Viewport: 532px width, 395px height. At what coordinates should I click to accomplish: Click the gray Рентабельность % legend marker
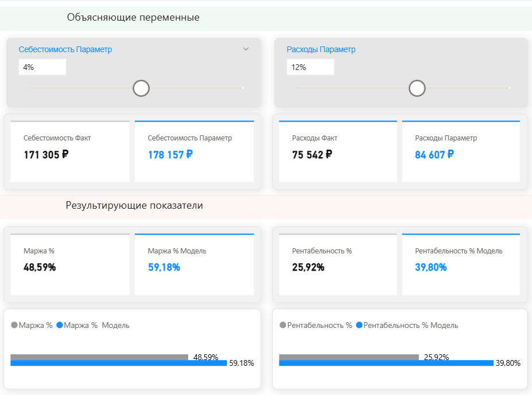point(283,325)
